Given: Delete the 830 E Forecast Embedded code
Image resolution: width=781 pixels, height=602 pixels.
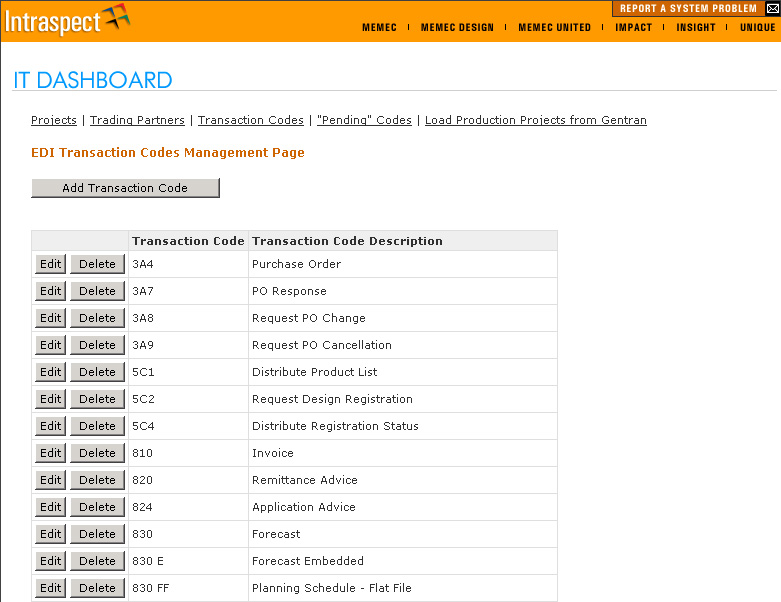Looking at the screenshot, I should pyautogui.click(x=97, y=561).
